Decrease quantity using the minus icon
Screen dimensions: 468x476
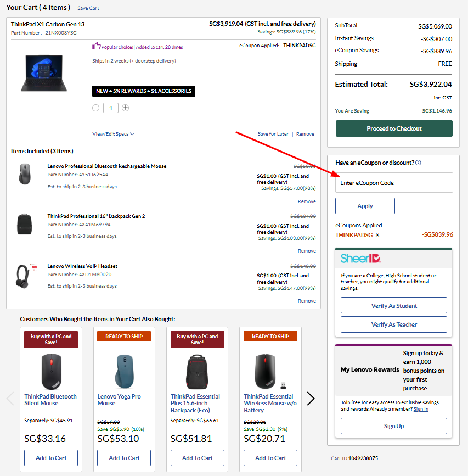[95, 108]
